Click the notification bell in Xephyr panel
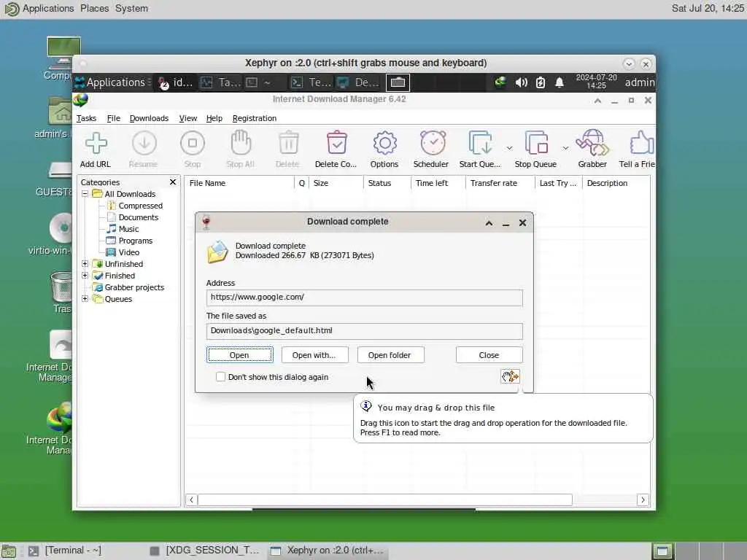 (x=560, y=82)
